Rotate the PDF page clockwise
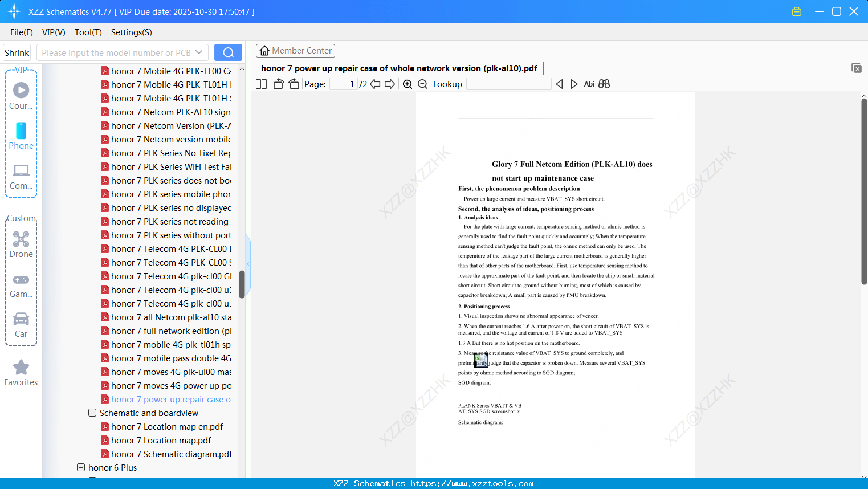 coord(294,84)
